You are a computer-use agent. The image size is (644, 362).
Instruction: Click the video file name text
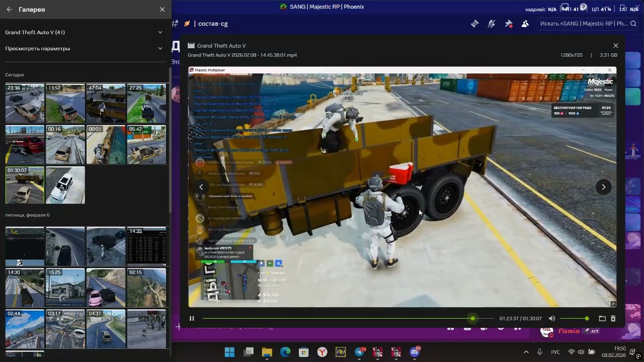(x=242, y=55)
